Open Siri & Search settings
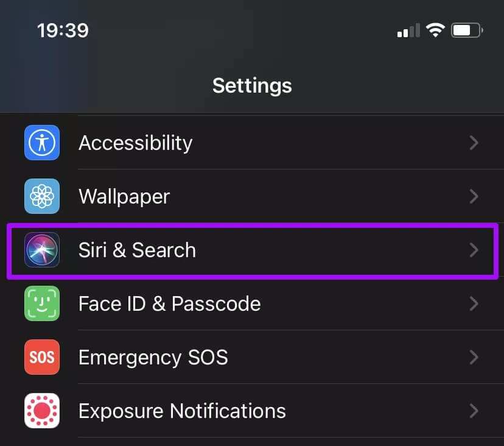Viewport: 504px width, 446px height. [x=138, y=250]
